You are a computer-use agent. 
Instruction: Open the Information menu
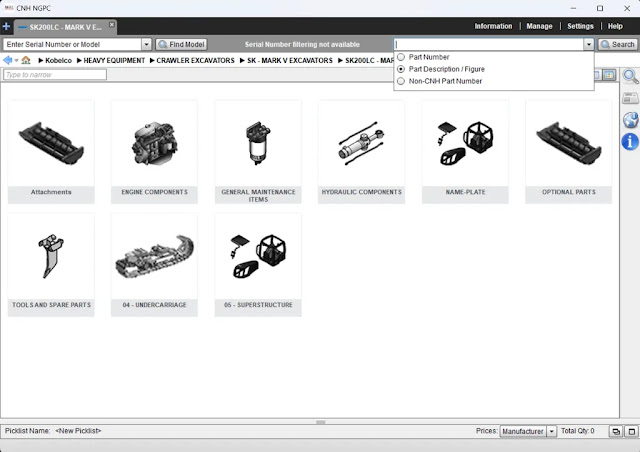(x=493, y=26)
